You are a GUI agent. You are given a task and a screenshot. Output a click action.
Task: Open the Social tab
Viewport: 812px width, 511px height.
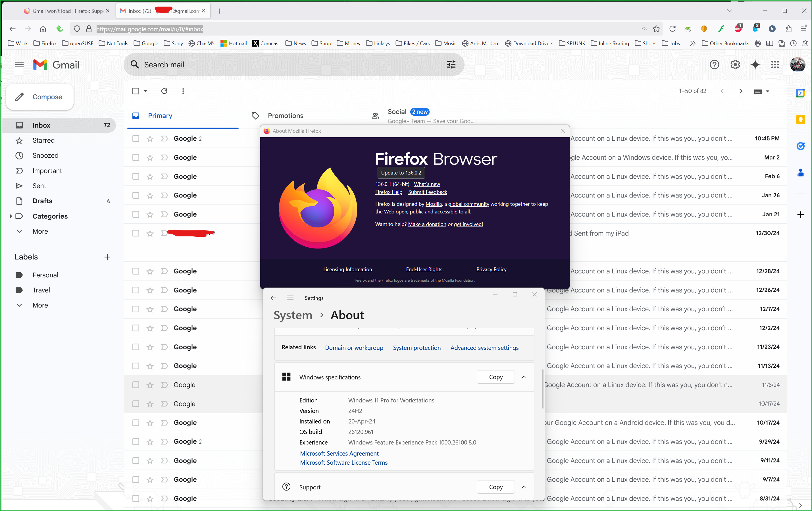pos(397,112)
